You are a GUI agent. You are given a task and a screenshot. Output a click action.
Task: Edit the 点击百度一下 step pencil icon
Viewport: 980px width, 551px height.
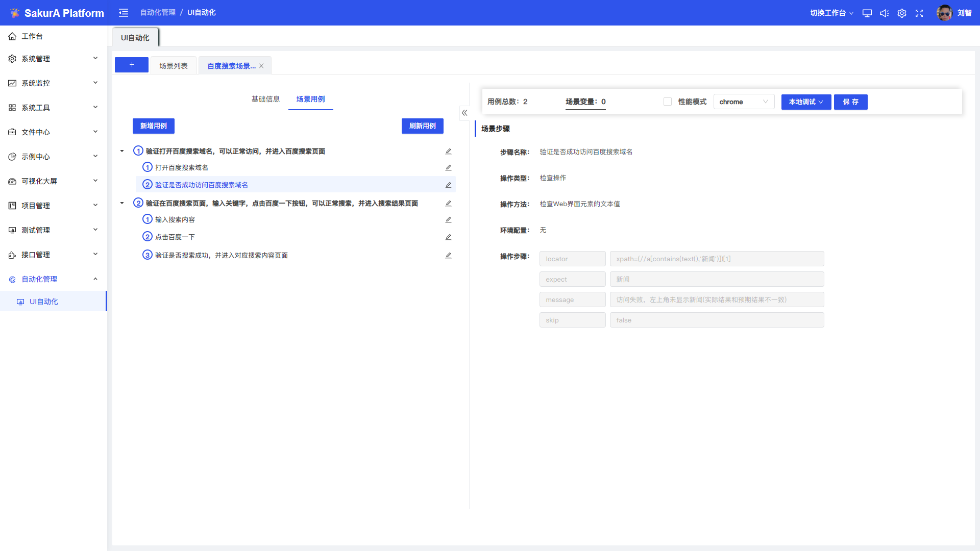(448, 237)
